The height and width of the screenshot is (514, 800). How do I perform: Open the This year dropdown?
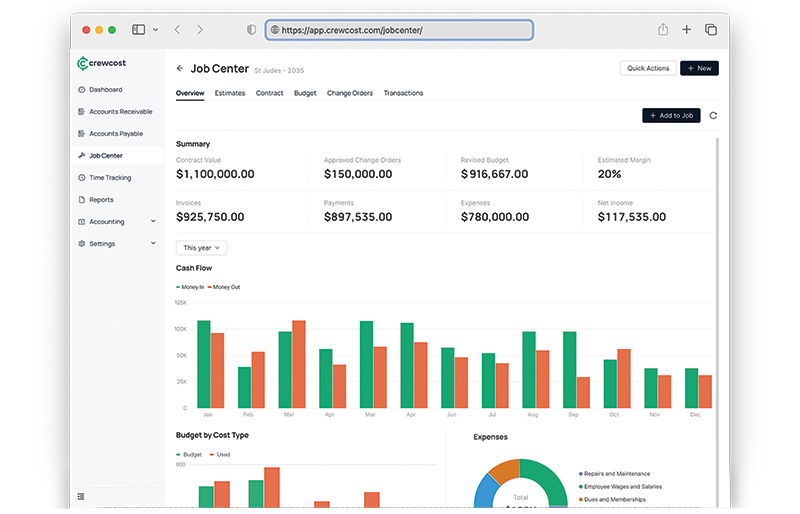tap(201, 248)
